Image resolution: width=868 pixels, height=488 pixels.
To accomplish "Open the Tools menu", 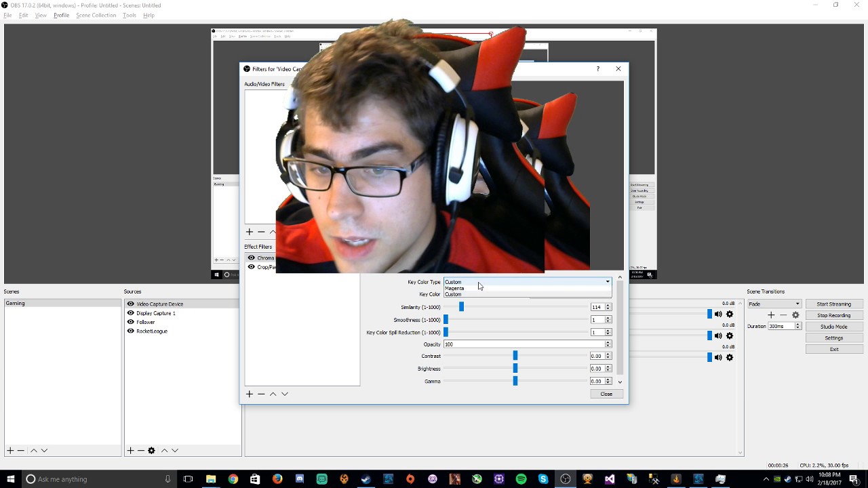I will click(x=130, y=15).
